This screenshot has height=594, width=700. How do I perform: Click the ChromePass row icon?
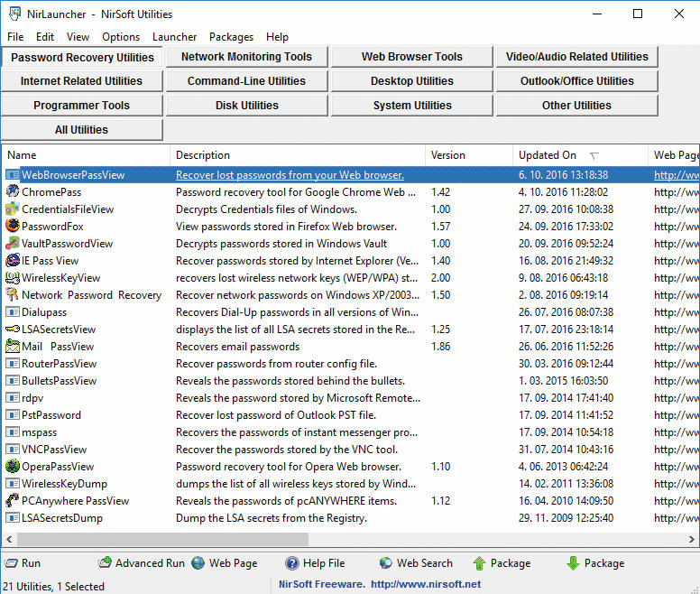click(13, 192)
